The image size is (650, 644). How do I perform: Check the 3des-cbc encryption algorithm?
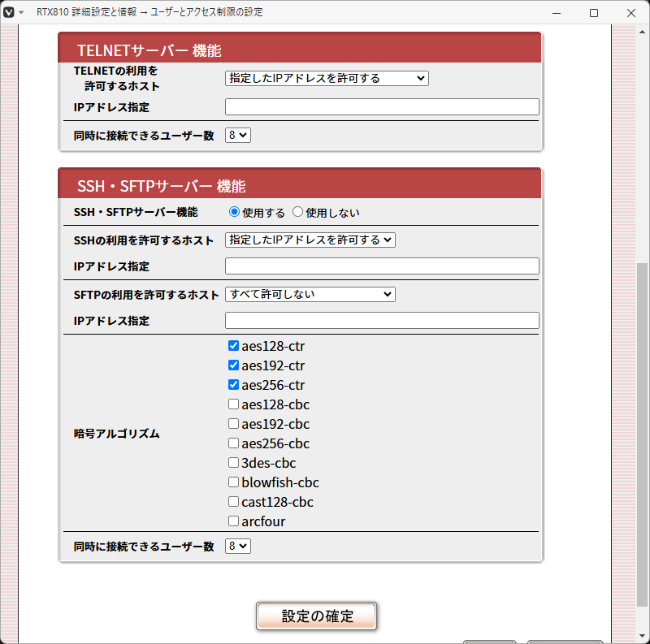coord(233,462)
